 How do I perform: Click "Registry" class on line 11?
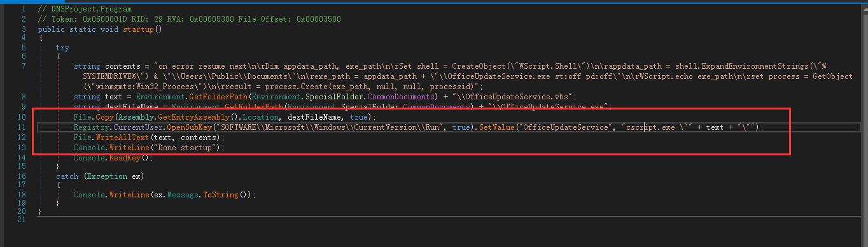coord(91,127)
